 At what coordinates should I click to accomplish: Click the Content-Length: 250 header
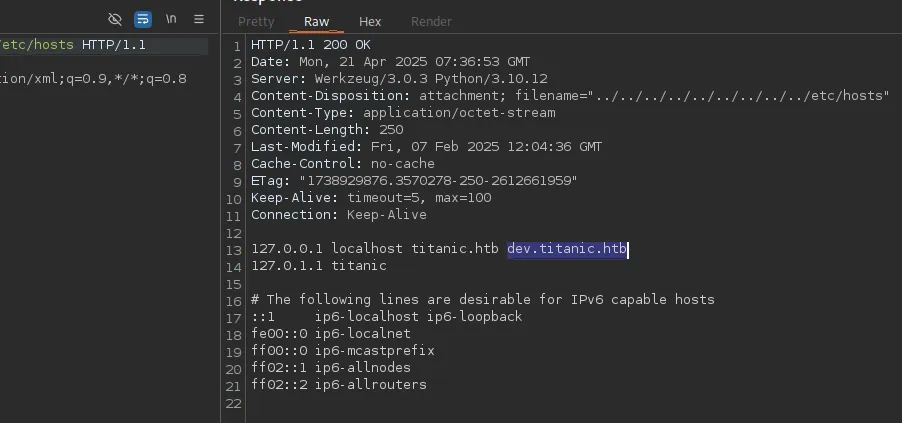[x=327, y=130]
